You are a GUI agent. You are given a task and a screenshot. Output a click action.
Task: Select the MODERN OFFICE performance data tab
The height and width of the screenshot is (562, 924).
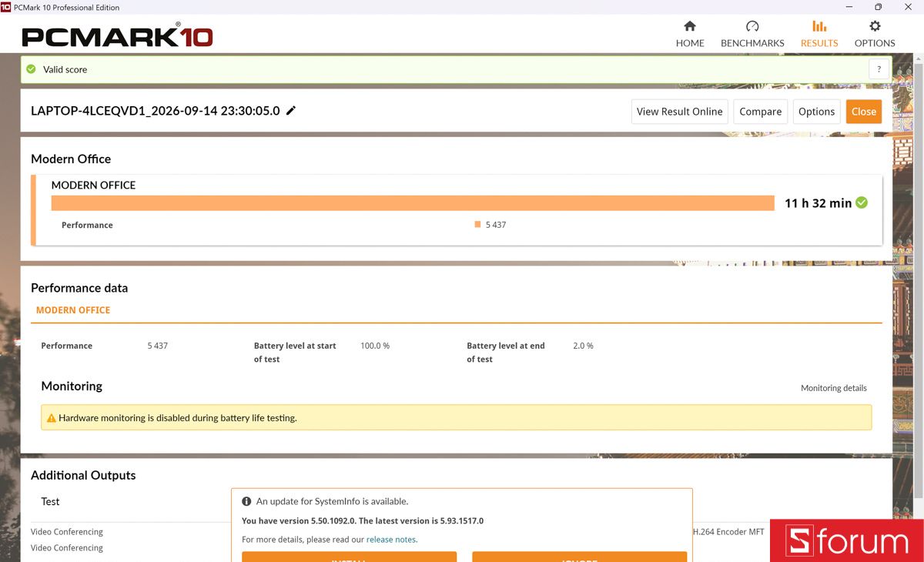click(x=73, y=310)
